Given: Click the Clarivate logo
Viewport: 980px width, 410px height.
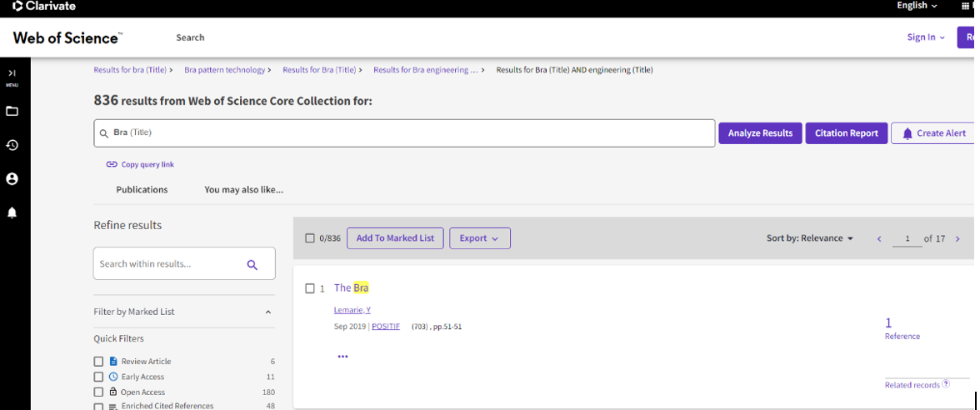Looking at the screenshot, I should (x=43, y=7).
